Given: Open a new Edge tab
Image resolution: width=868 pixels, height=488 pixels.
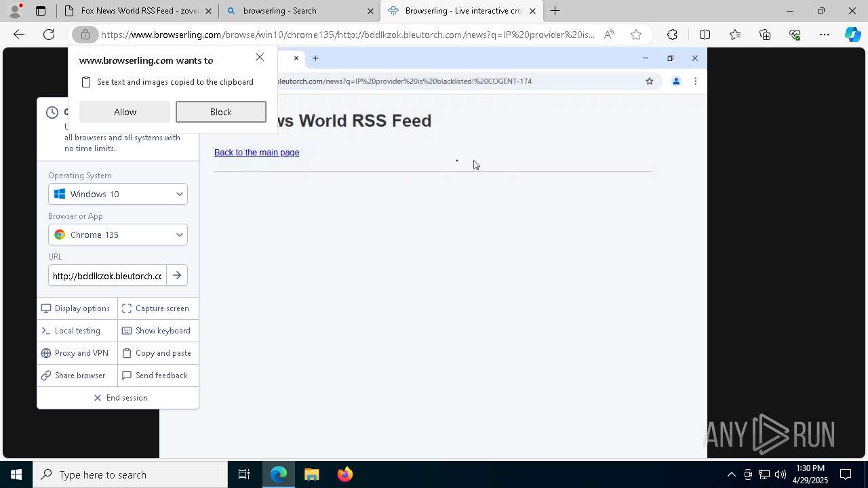Looking at the screenshot, I should (x=555, y=11).
